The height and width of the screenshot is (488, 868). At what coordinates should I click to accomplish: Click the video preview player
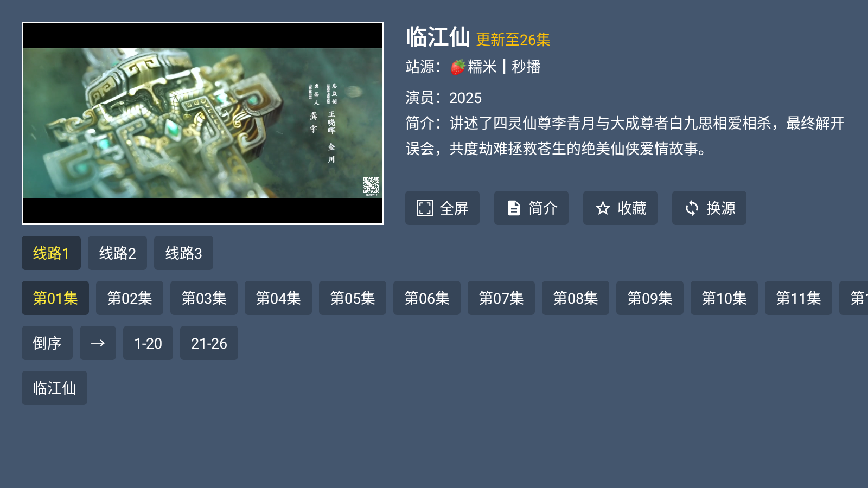(202, 123)
